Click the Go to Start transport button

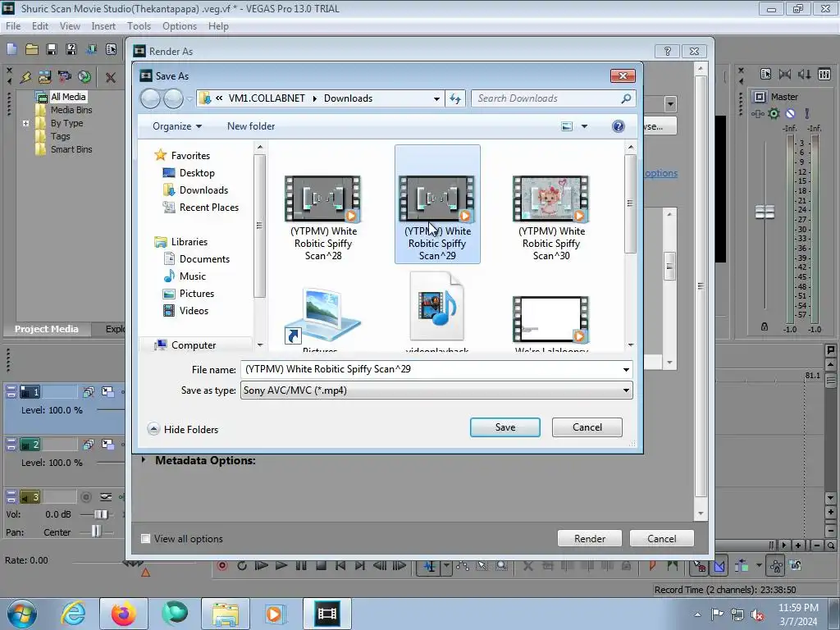coord(340,566)
